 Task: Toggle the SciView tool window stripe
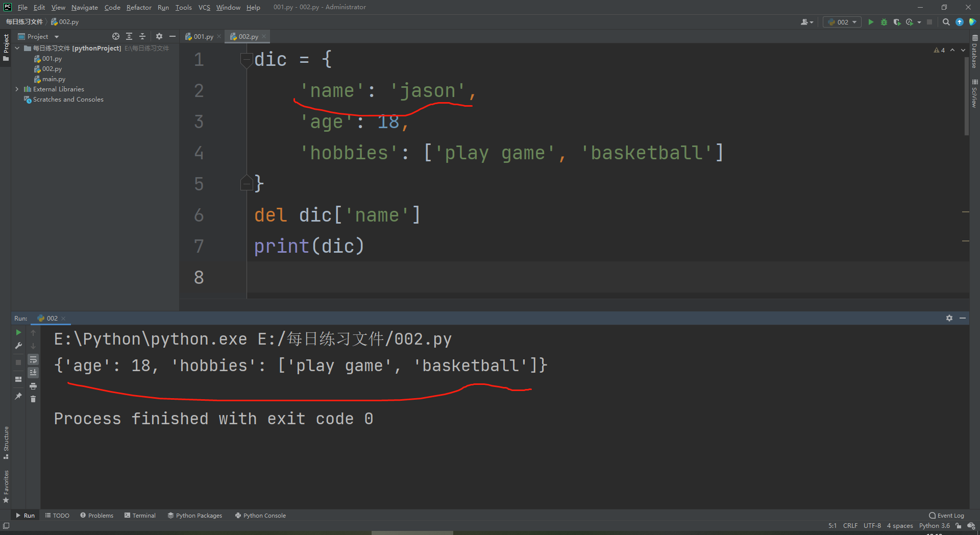coord(974,93)
